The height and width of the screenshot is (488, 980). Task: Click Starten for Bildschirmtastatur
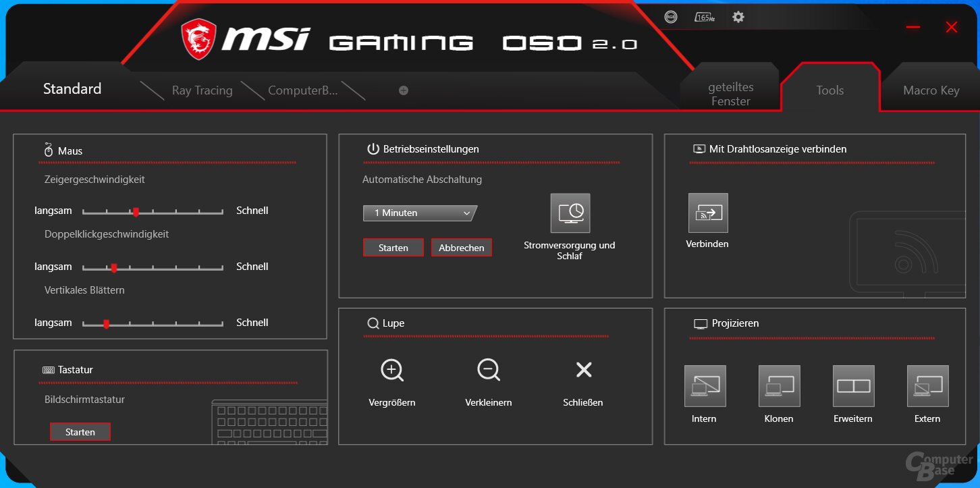tap(80, 432)
